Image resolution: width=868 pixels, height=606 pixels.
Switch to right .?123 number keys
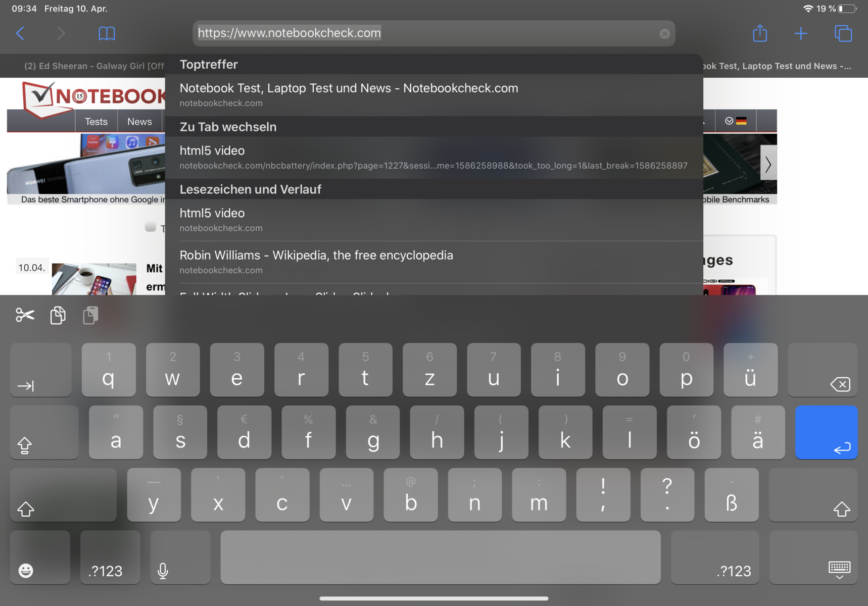(x=715, y=557)
